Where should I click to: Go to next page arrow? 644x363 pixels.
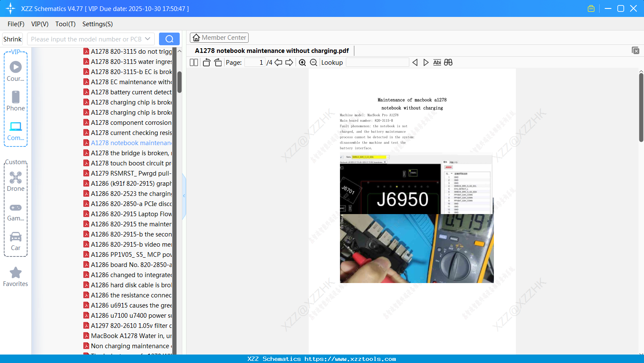289,63
